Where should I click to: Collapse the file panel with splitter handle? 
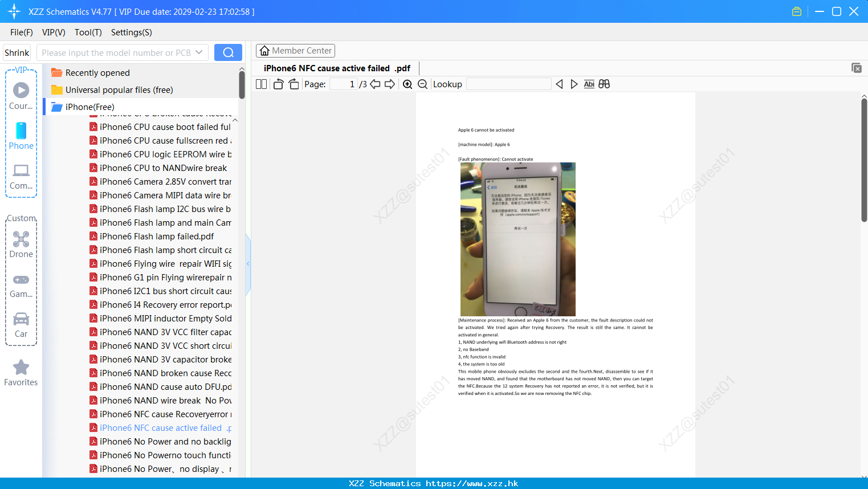(x=248, y=264)
